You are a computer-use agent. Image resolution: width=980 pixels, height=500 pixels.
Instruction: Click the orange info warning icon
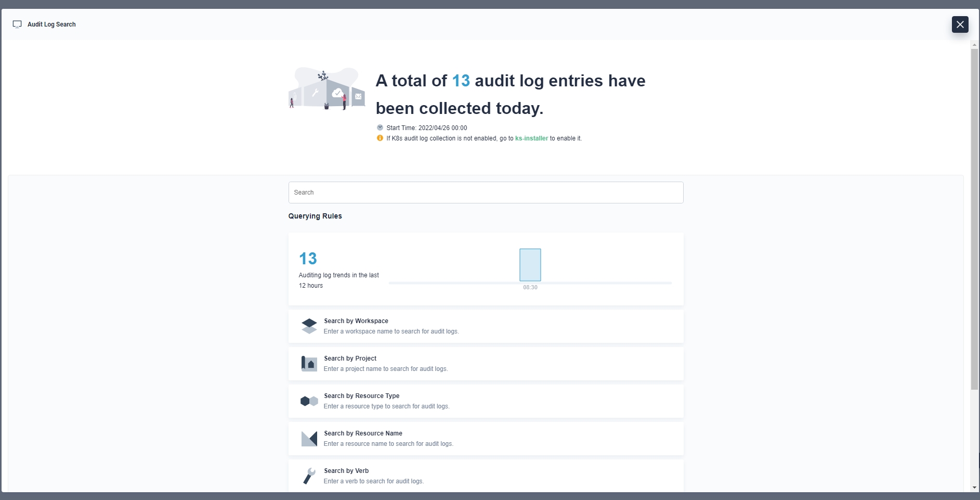point(380,138)
